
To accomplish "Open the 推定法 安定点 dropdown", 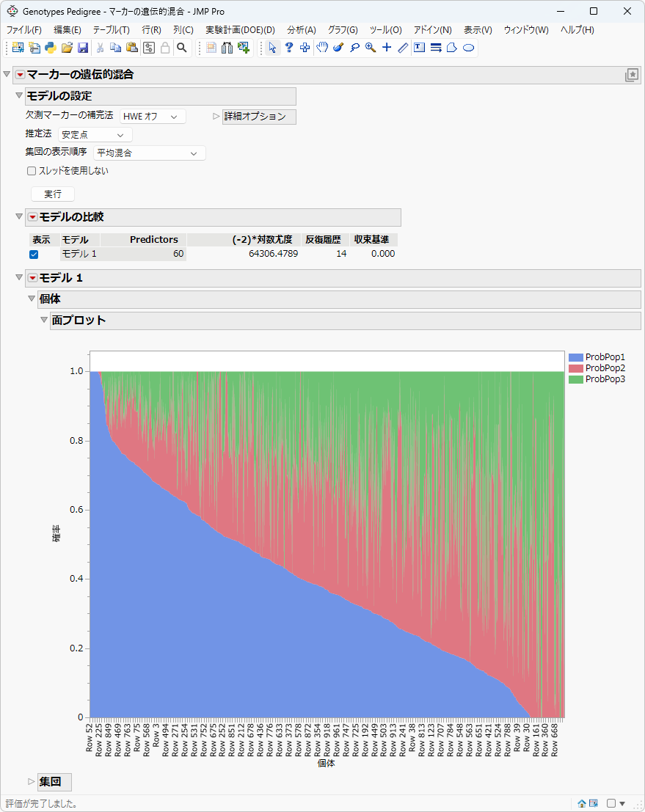I will (95, 135).
